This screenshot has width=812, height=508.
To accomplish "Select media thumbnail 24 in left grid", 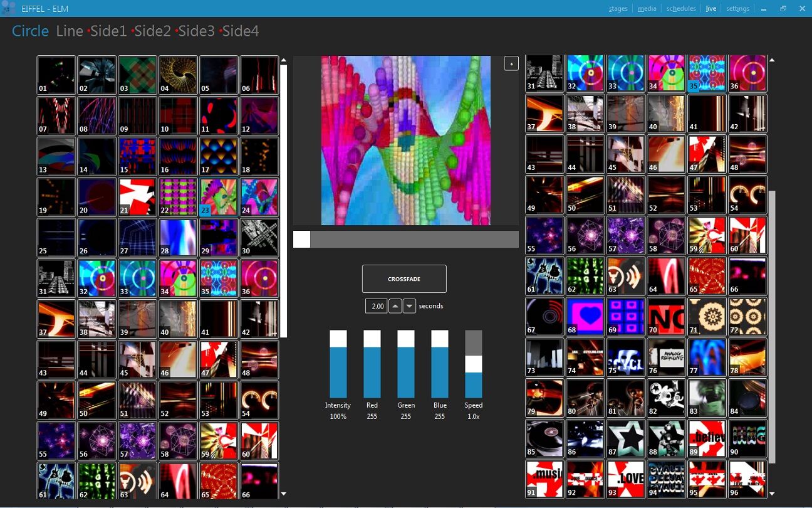I will pyautogui.click(x=259, y=197).
